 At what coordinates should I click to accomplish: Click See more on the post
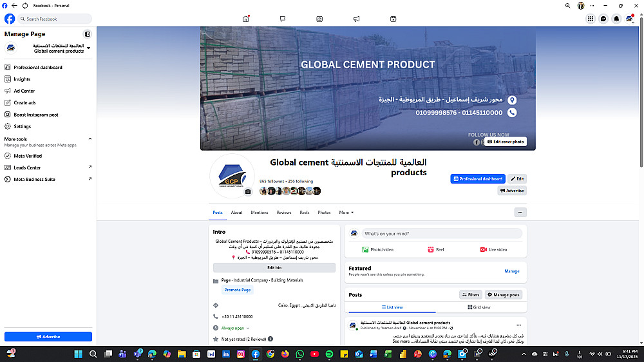[x=401, y=341]
